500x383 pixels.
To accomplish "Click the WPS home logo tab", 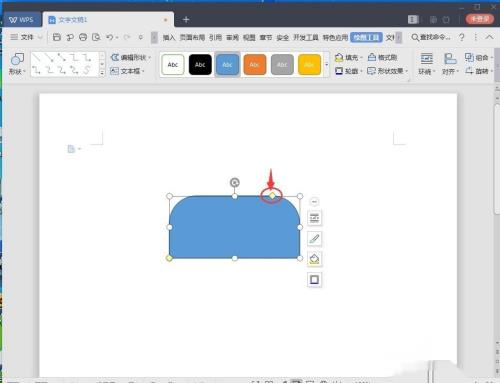I will 22,20.
